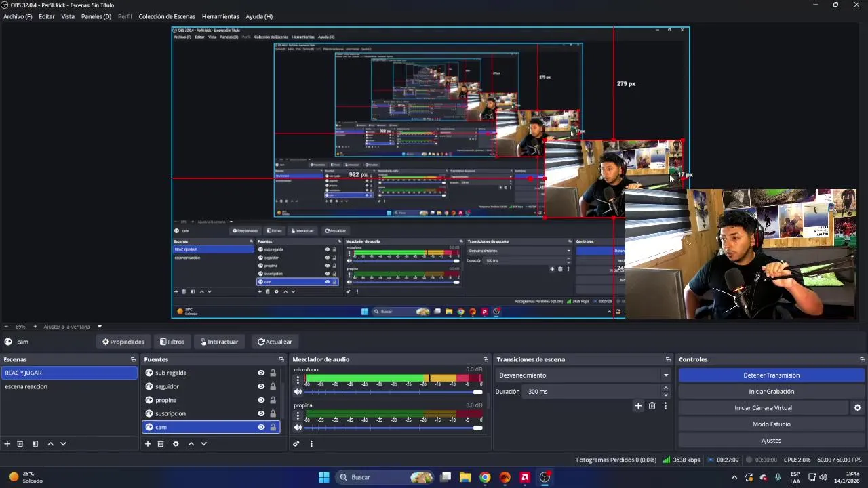The height and width of the screenshot is (488, 868).
Task: Pop out the Transiciones de escena dock
Action: click(x=667, y=359)
